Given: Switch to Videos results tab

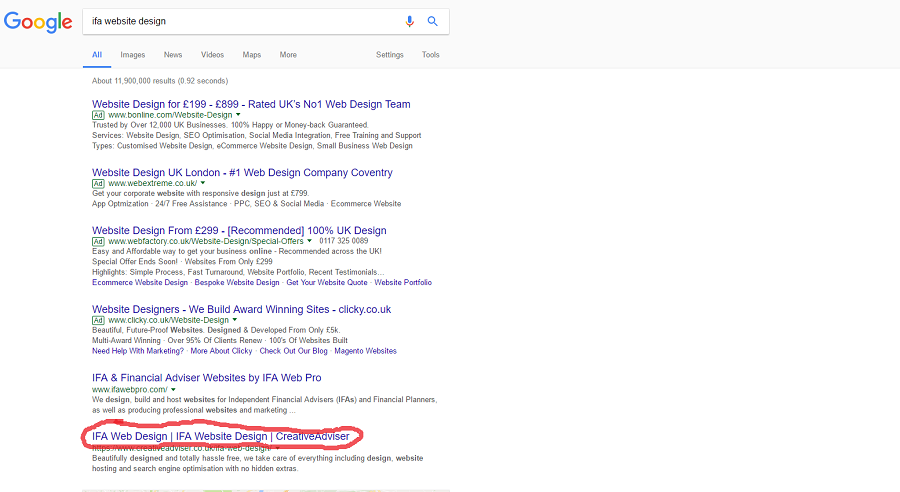Looking at the screenshot, I should [212, 55].
